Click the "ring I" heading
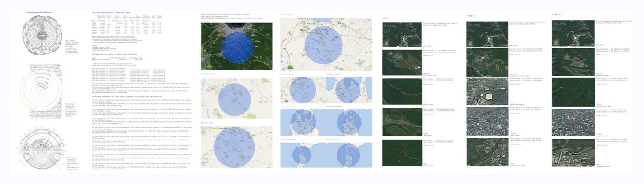This screenshot has width=644, height=184. (385, 18)
